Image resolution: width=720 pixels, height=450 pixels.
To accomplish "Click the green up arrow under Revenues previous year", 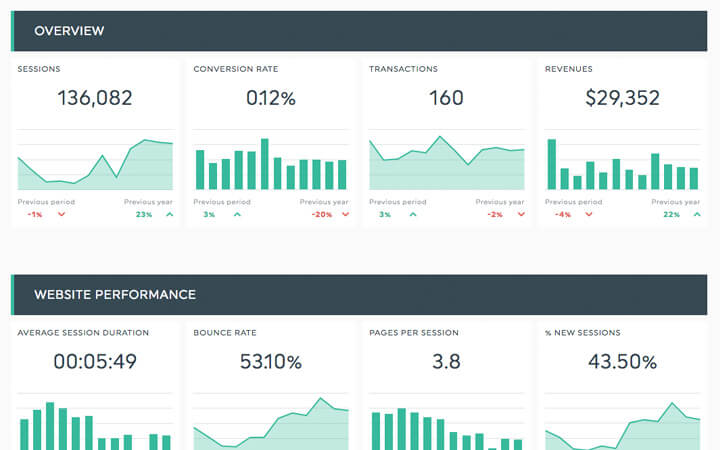I will 697,214.
